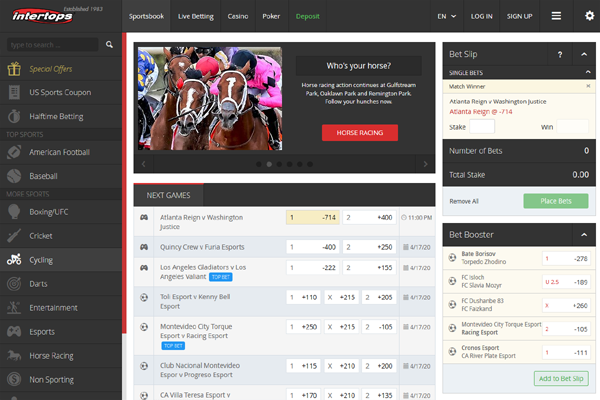Screen dimensions: 600x400
Task: Select Atlanta Reign odds -714
Action: (313, 217)
